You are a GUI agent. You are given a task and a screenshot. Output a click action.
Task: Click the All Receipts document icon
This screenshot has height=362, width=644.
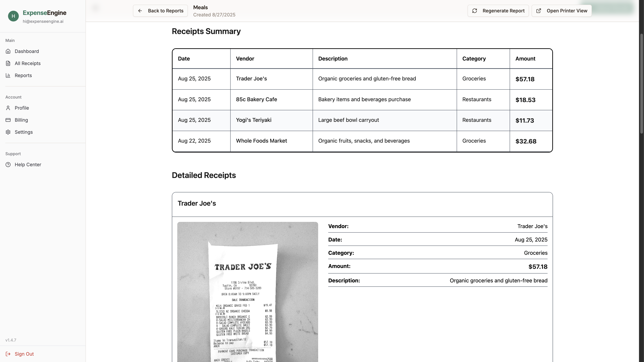pyautogui.click(x=8, y=63)
